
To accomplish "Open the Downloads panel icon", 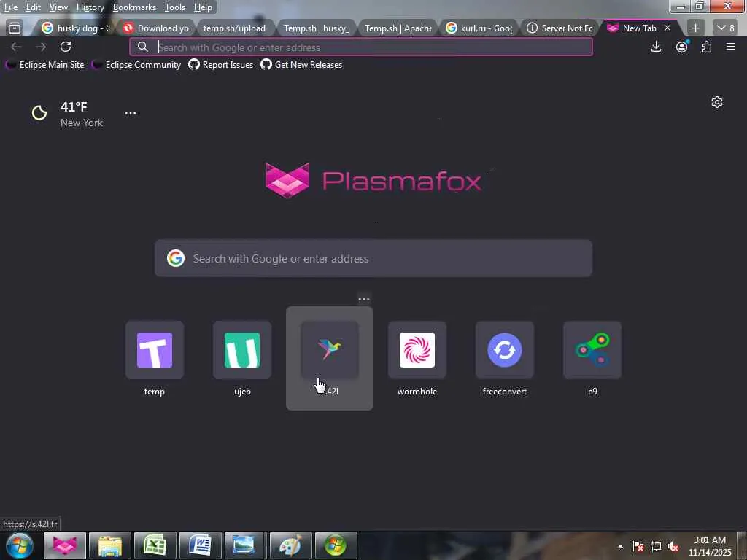I will coord(656,47).
